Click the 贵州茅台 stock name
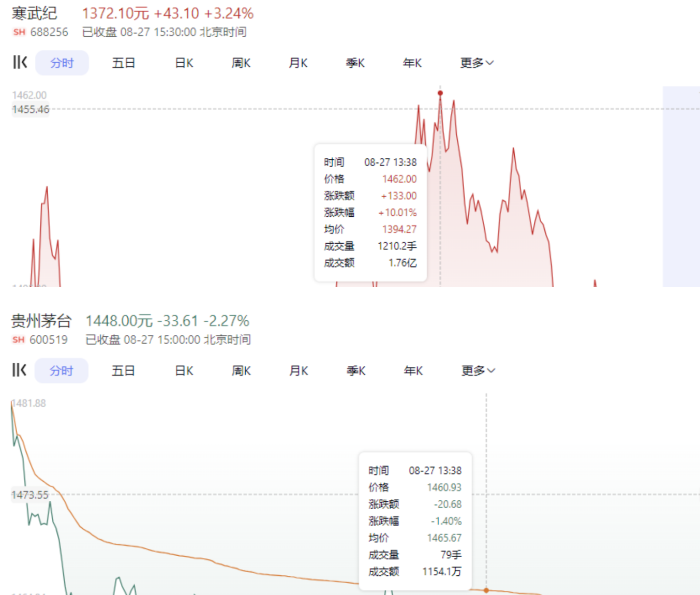This screenshot has height=595, width=700. point(41,321)
